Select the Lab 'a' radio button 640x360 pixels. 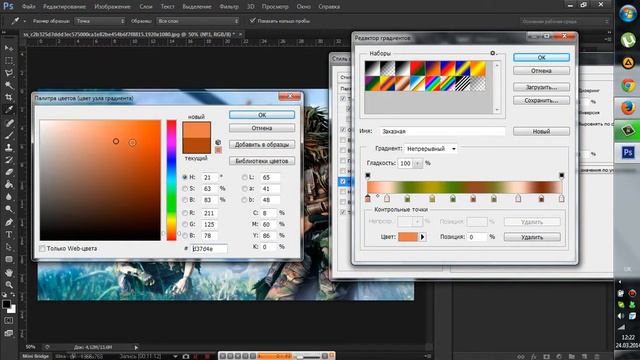244,189
